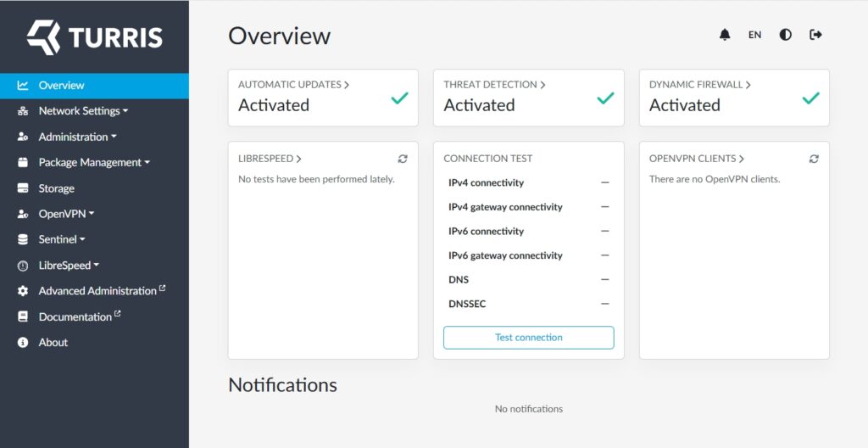Expand the Sentinel sidebar menu
Viewport: 868px width, 448px height.
click(62, 240)
